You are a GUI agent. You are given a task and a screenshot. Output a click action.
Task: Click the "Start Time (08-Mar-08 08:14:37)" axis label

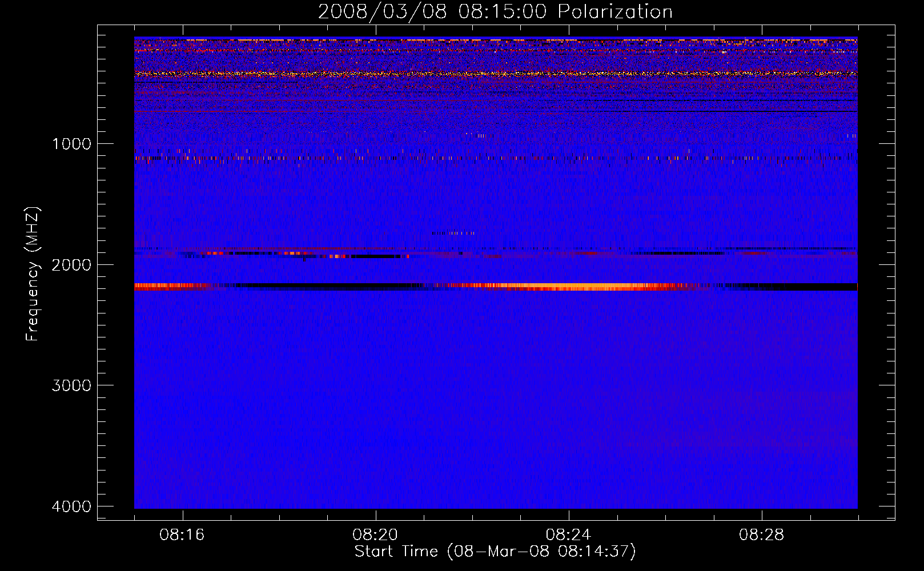(495, 552)
